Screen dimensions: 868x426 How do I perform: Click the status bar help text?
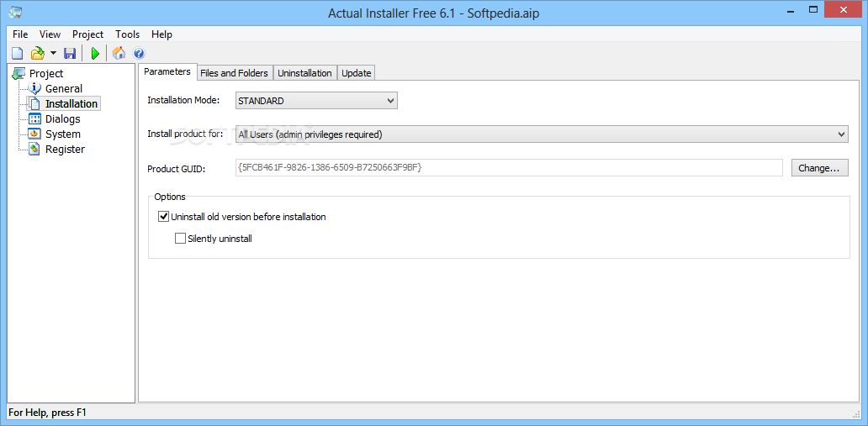[48, 413]
